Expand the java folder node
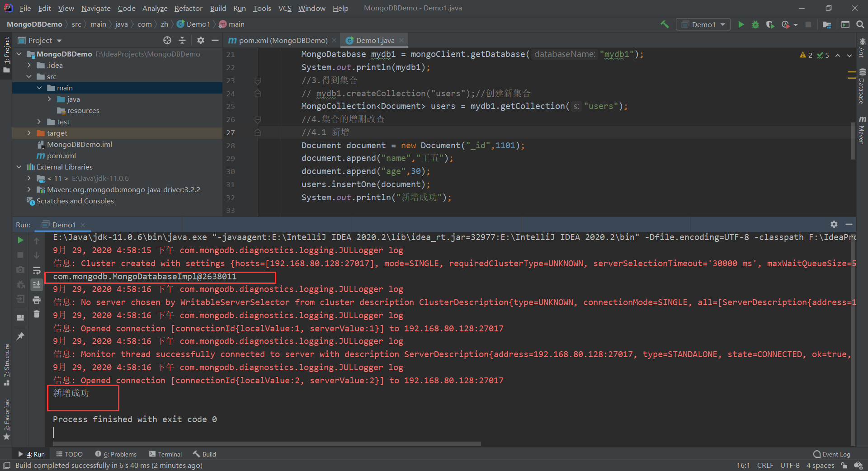Viewport: 868px width, 471px height. 49,99
